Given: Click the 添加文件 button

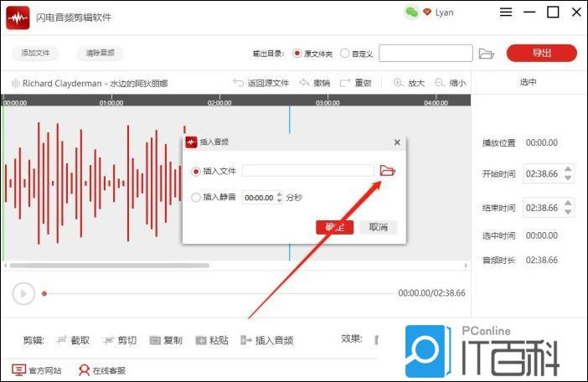Looking at the screenshot, I should pyautogui.click(x=36, y=53).
